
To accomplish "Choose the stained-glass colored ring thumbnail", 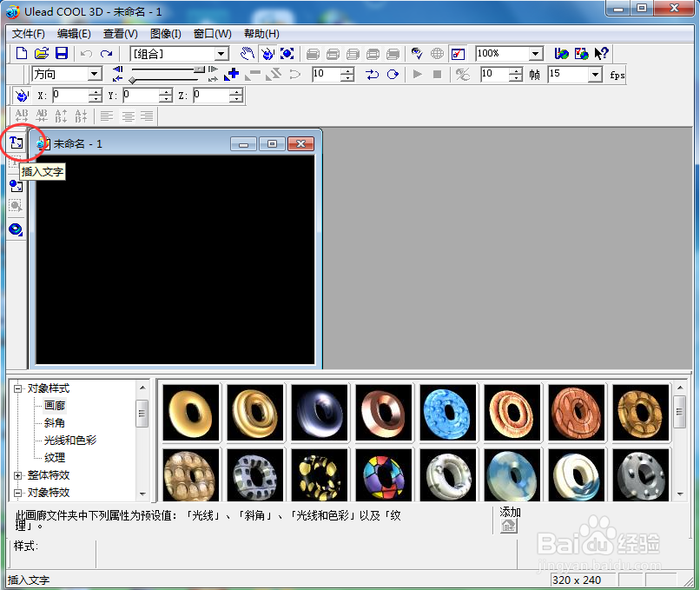I will pos(384,474).
